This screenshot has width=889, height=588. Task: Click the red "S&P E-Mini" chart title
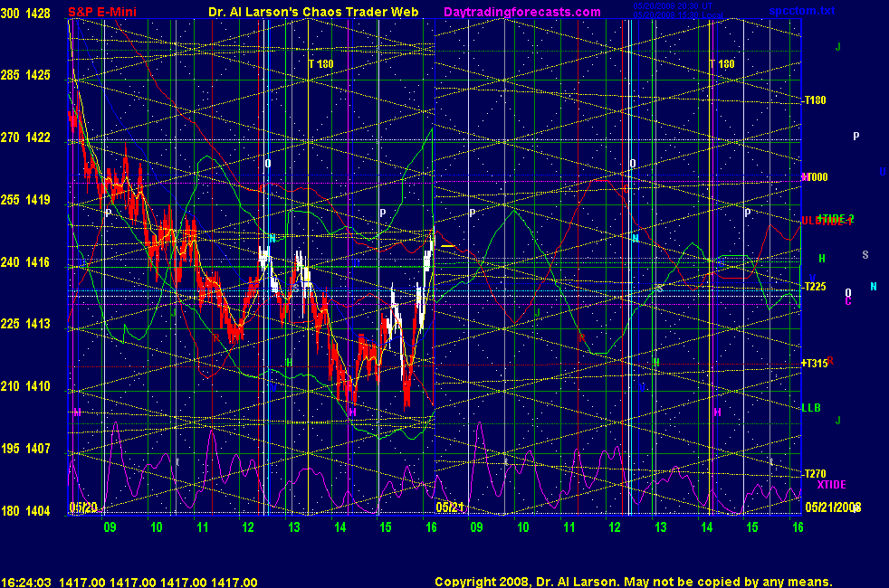click(102, 12)
